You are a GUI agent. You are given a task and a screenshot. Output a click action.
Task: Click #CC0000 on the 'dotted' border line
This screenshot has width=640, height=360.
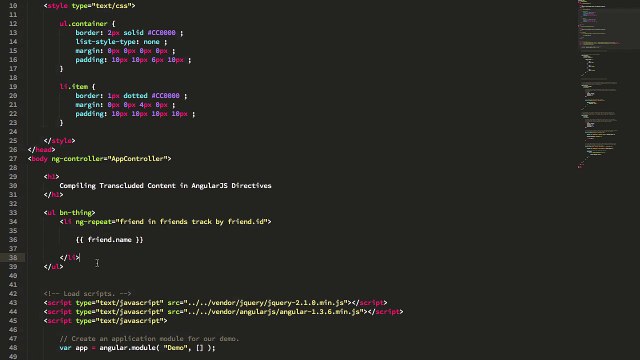click(x=166, y=96)
